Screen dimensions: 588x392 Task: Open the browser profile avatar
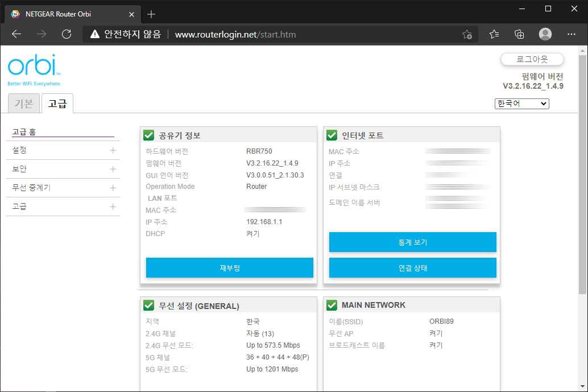tap(545, 34)
